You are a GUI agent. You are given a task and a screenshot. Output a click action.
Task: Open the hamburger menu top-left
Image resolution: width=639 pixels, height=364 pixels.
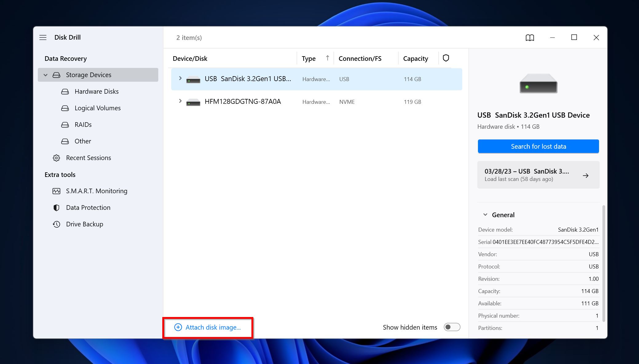pyautogui.click(x=43, y=37)
